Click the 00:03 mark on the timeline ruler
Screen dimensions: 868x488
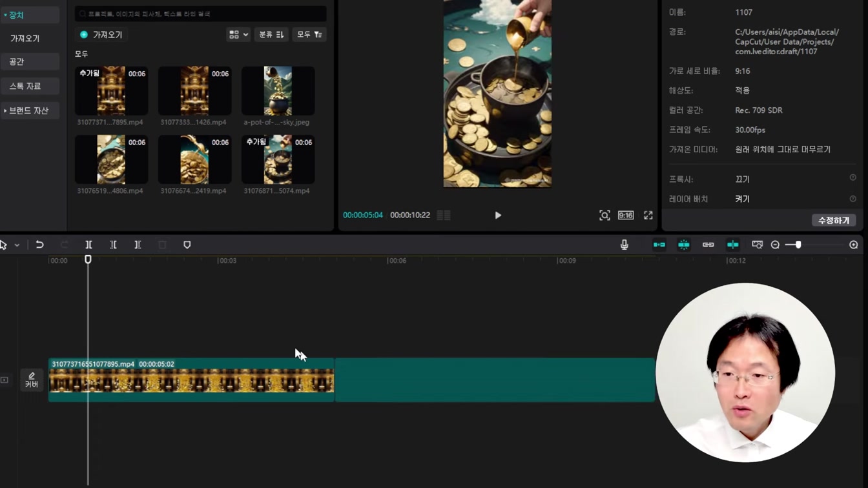pos(227,260)
